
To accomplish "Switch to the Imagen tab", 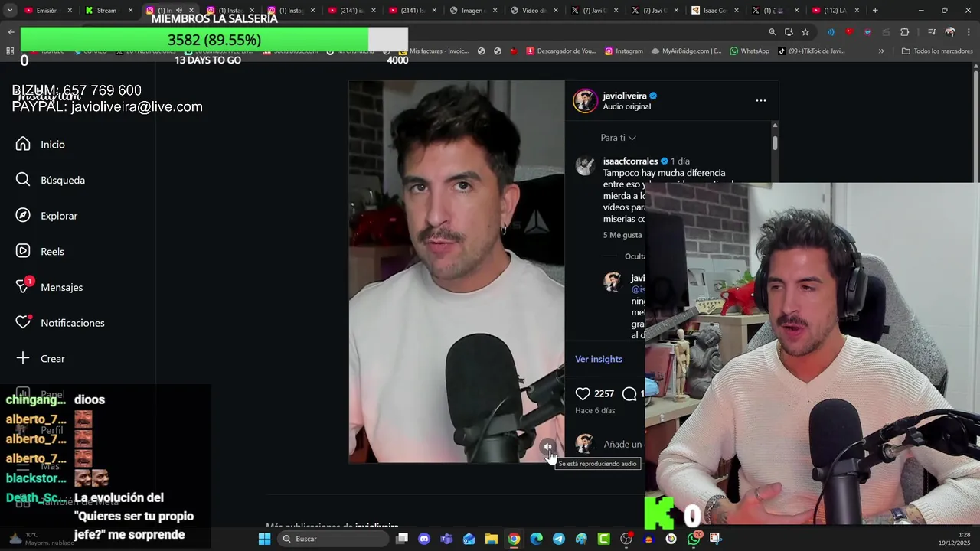I will (474, 11).
